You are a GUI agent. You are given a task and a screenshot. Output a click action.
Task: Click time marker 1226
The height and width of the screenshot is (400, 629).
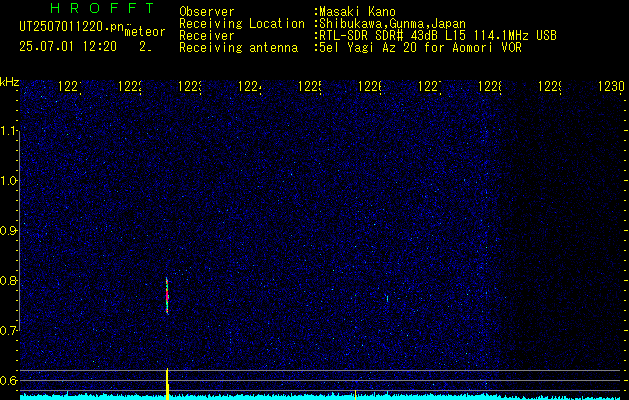[x=369, y=87]
